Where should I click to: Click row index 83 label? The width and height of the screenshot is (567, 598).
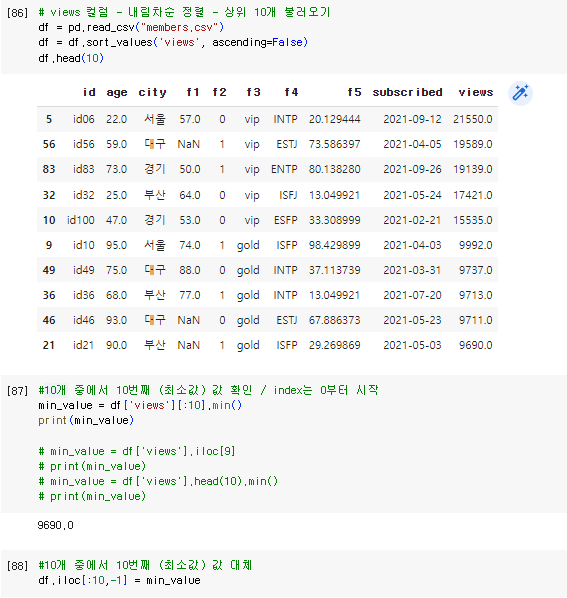(x=49, y=169)
